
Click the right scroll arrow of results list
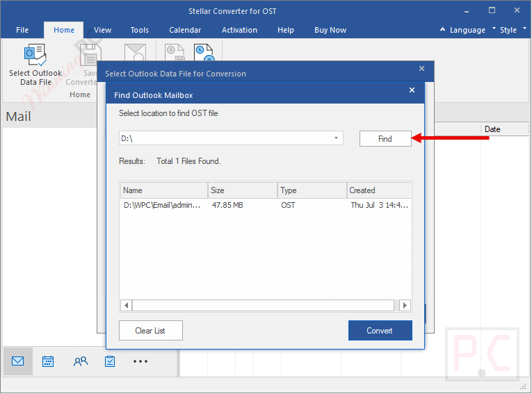tap(405, 305)
